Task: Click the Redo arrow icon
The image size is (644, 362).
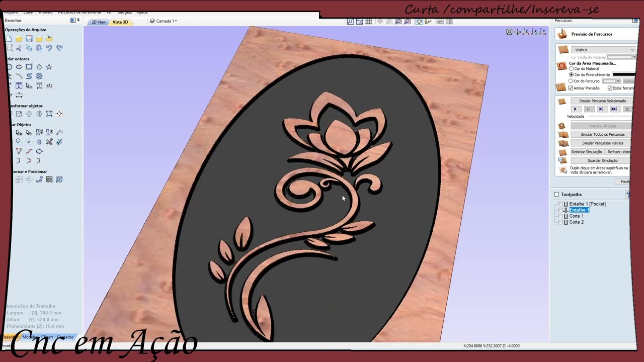Action: (x=59, y=48)
